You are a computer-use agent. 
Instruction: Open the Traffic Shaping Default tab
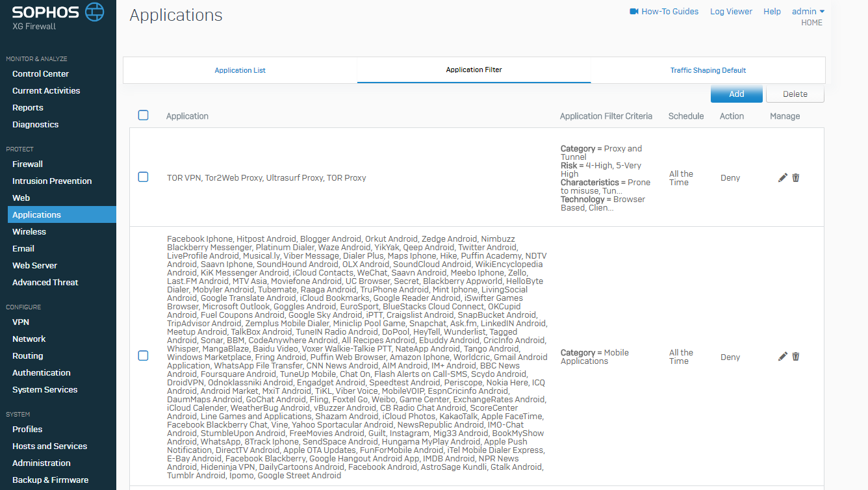point(708,70)
